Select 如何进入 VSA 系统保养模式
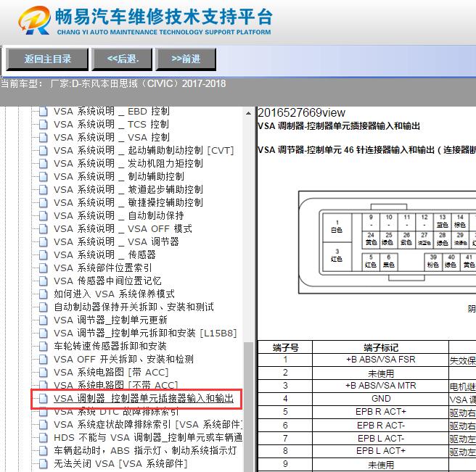476x472 pixels. click(x=114, y=294)
